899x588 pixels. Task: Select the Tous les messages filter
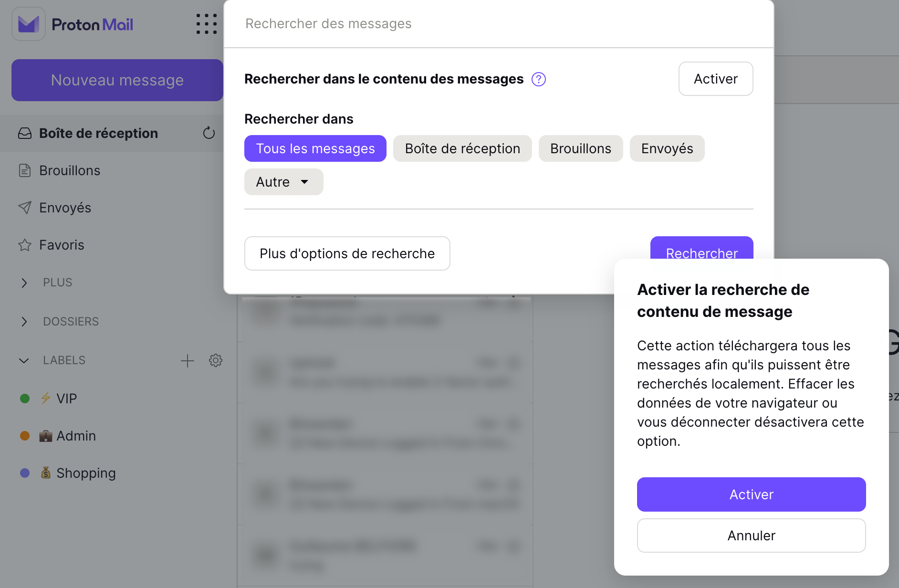[315, 148]
